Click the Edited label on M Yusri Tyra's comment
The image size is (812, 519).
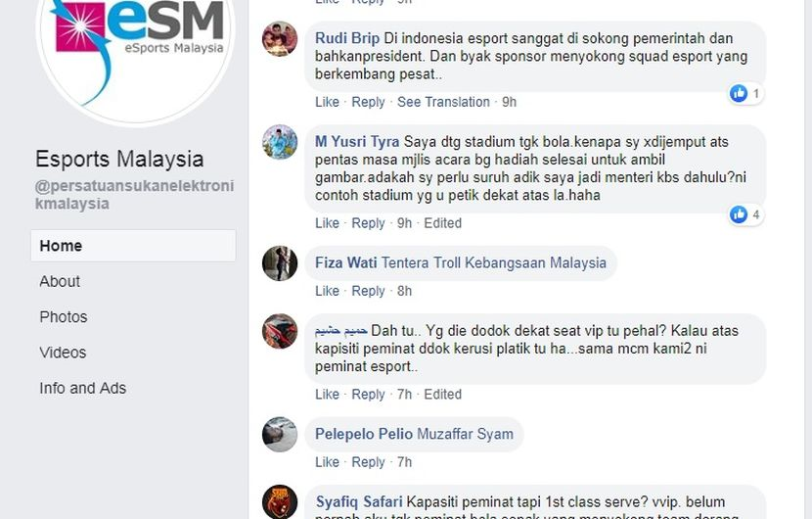[443, 223]
